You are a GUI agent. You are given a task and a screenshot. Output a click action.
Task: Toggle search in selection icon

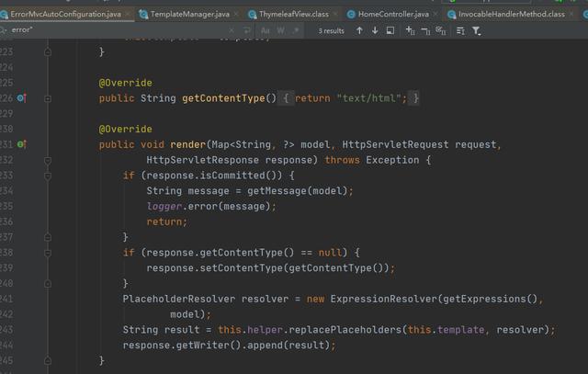pyautogui.click(x=460, y=30)
